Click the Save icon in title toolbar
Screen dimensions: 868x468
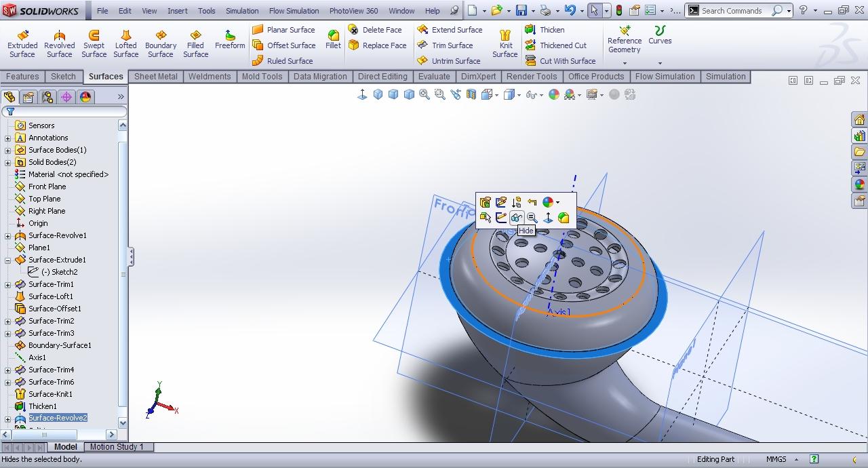click(521, 10)
